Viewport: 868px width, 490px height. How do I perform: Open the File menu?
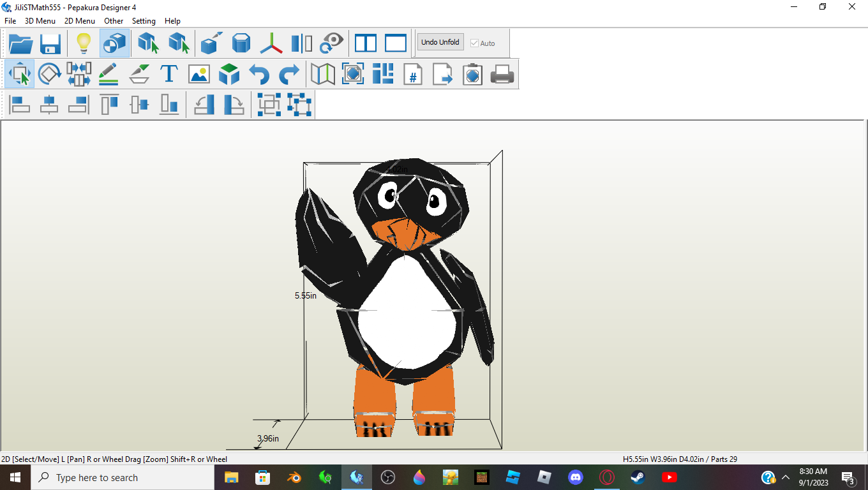tap(10, 21)
